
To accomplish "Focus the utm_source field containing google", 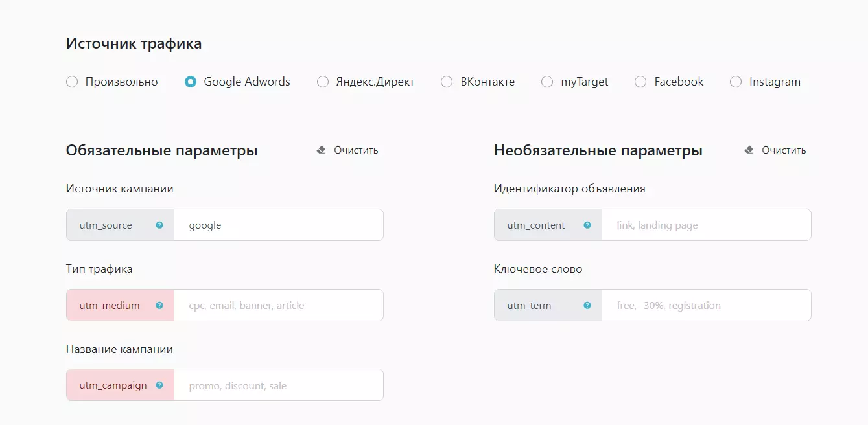I will [x=279, y=225].
